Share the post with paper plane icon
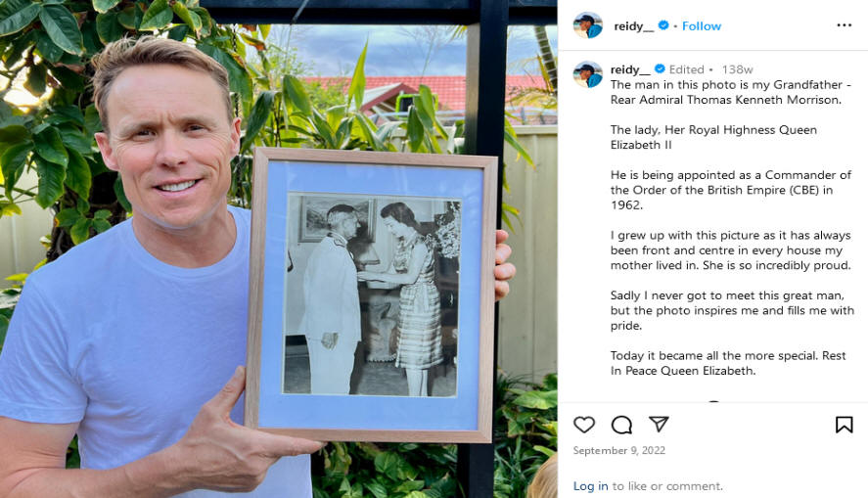The width and height of the screenshot is (868, 498). pyautogui.click(x=659, y=424)
